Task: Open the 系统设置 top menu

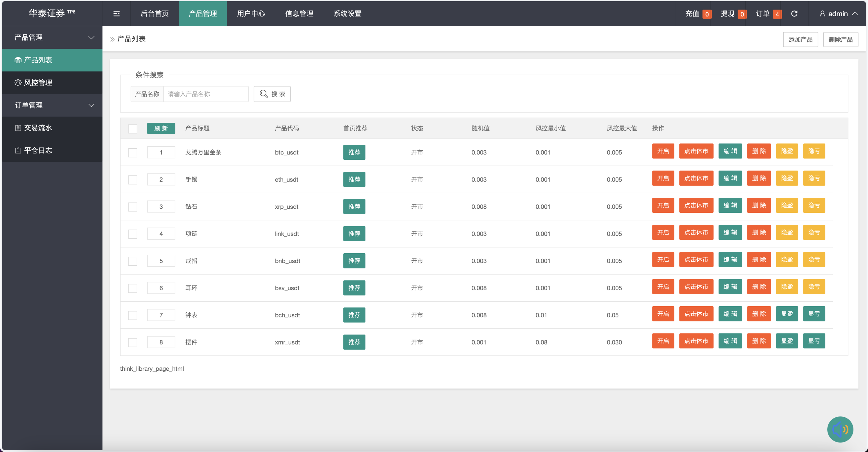Action: coord(347,14)
